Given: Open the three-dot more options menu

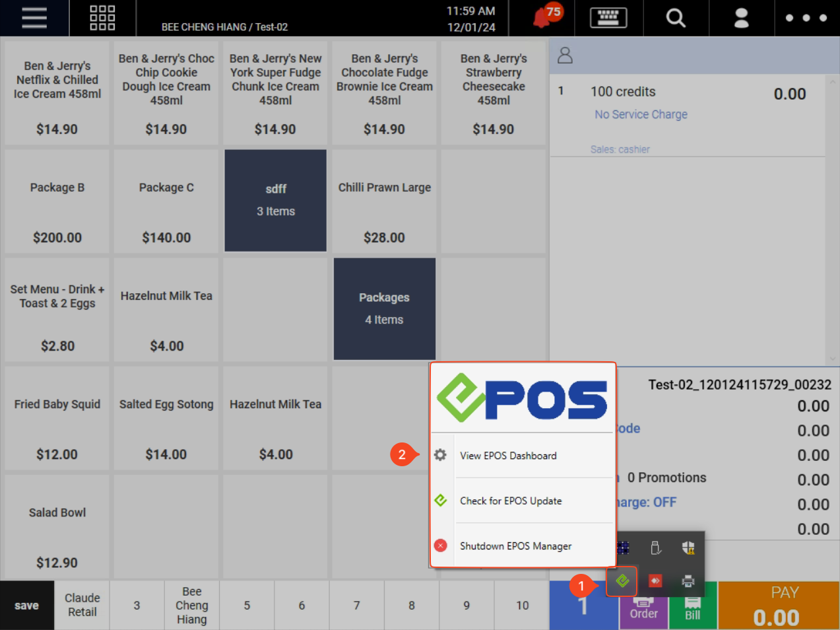Looking at the screenshot, I should pos(806,18).
